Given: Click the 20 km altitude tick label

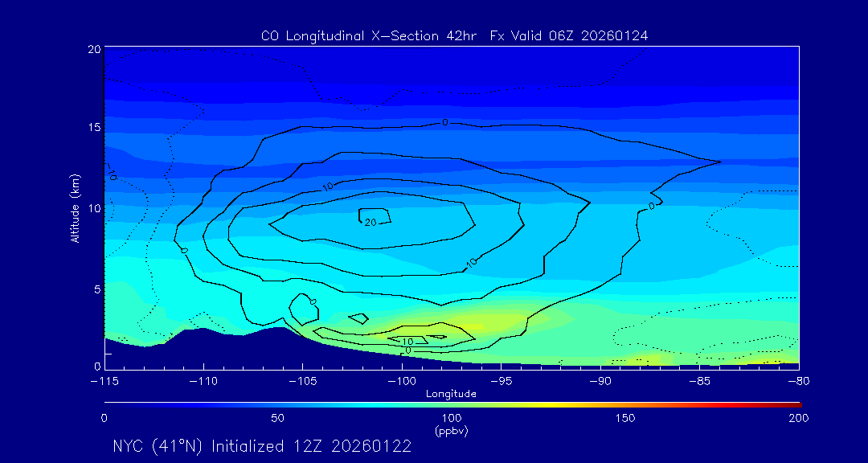Looking at the screenshot, I should click(94, 48).
